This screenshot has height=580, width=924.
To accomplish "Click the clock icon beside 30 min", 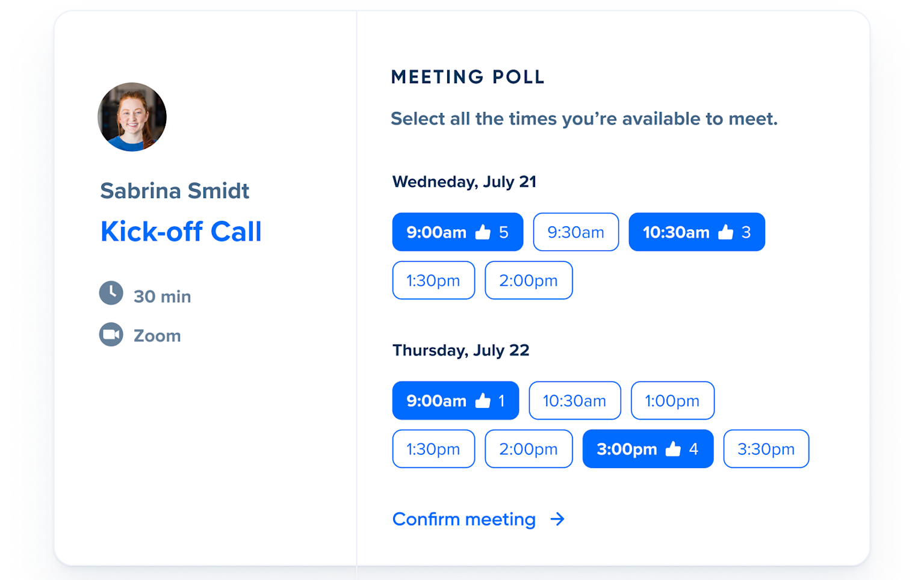I will point(111,293).
